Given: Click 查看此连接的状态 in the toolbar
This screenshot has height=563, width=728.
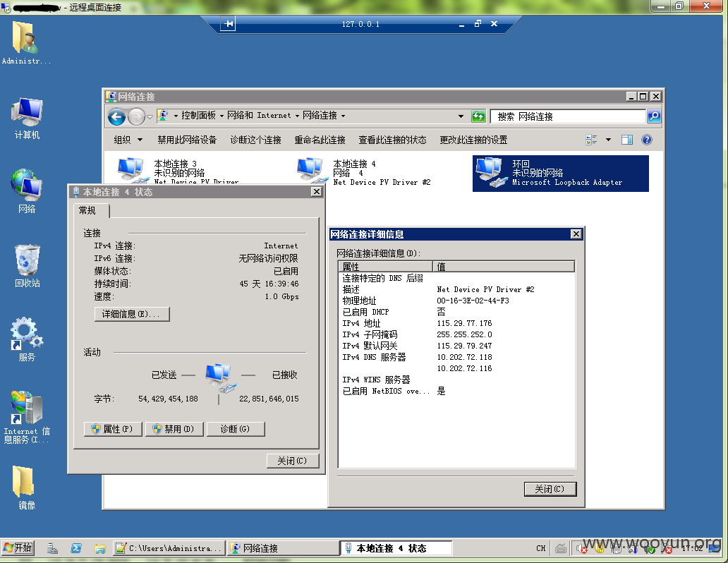Looking at the screenshot, I should (392, 140).
